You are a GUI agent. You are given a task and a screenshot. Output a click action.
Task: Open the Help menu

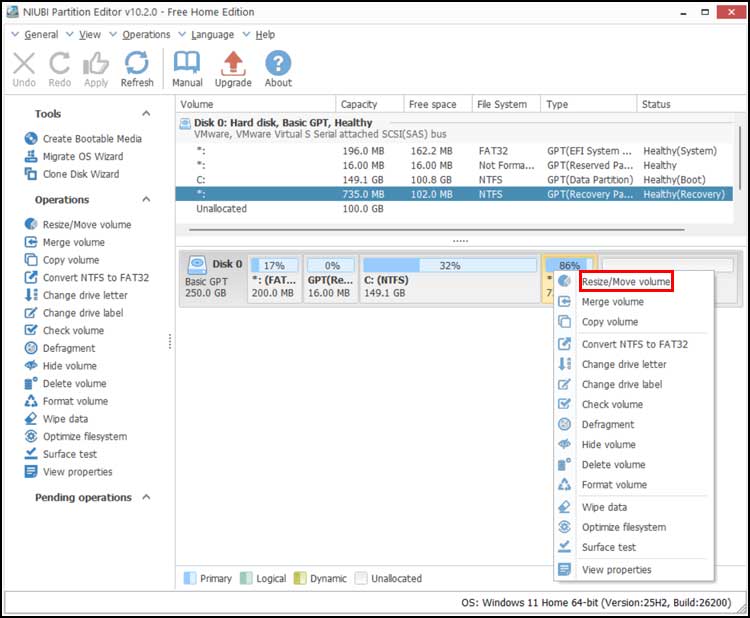pos(265,35)
